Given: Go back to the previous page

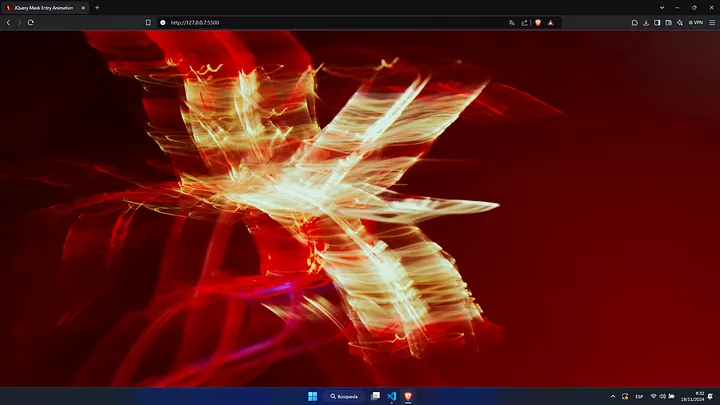Looking at the screenshot, I should coord(8,22).
